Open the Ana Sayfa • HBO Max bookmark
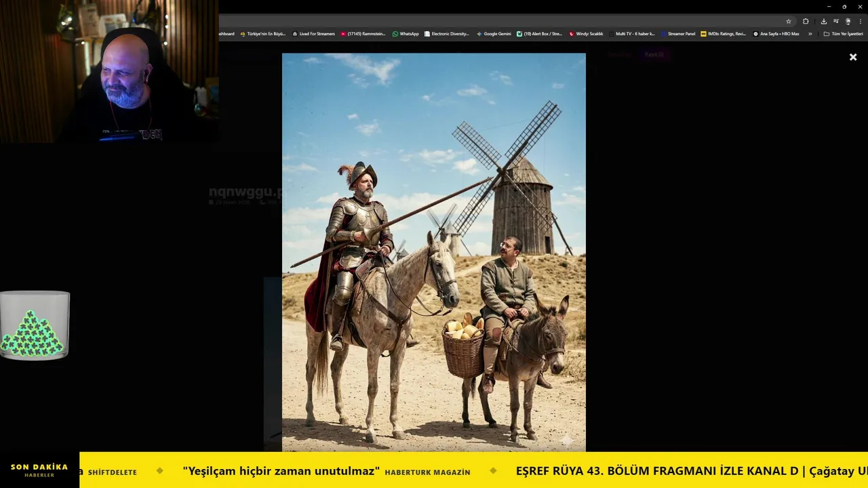The image size is (868, 488). click(x=776, y=34)
